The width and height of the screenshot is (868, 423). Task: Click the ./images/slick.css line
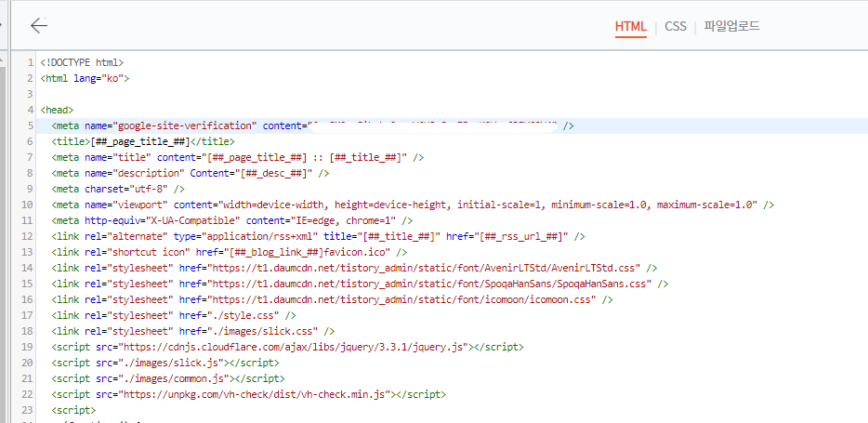(192, 332)
